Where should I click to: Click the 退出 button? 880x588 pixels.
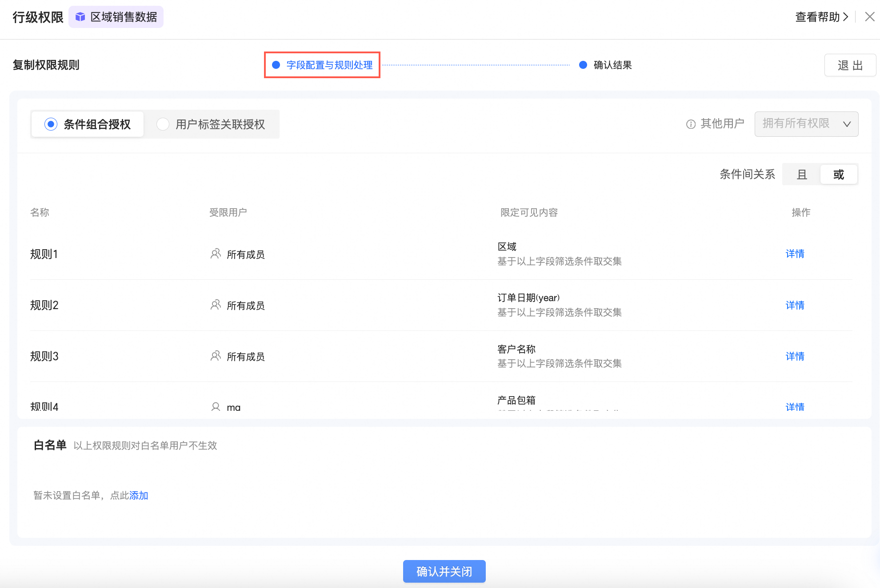[850, 65]
